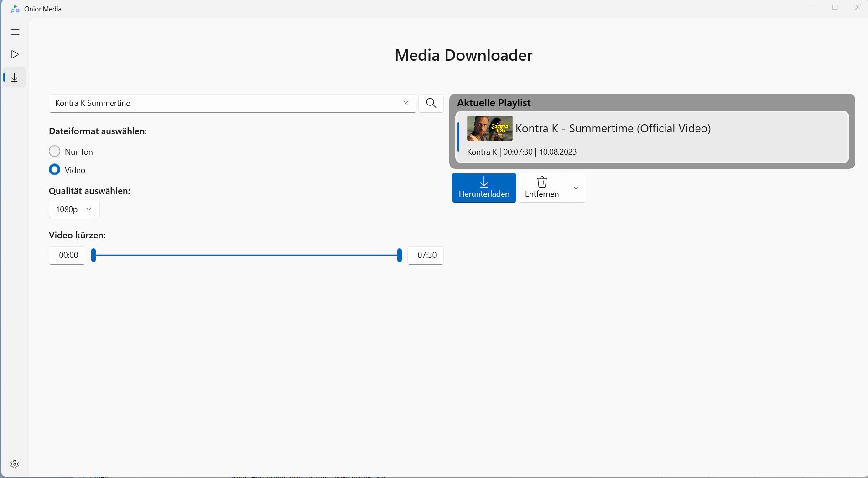Click the Herunterladen button

(x=484, y=188)
